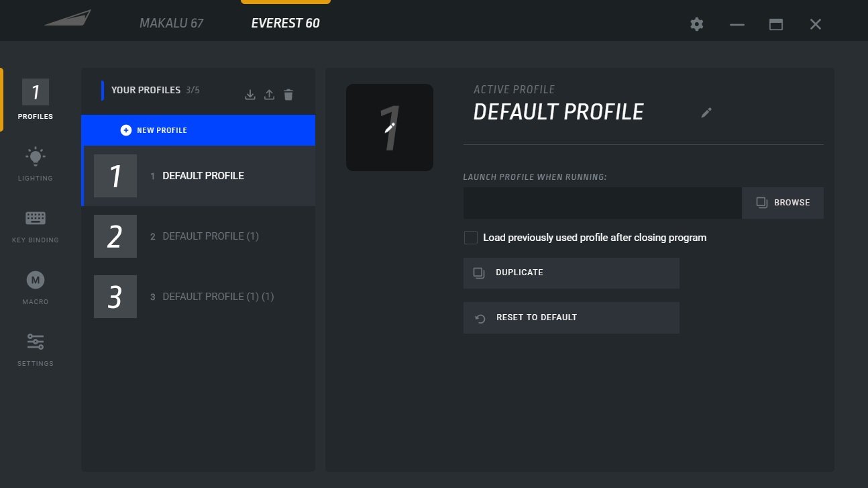The height and width of the screenshot is (488, 868).
Task: Select the Everest 60 device tab
Action: point(285,23)
